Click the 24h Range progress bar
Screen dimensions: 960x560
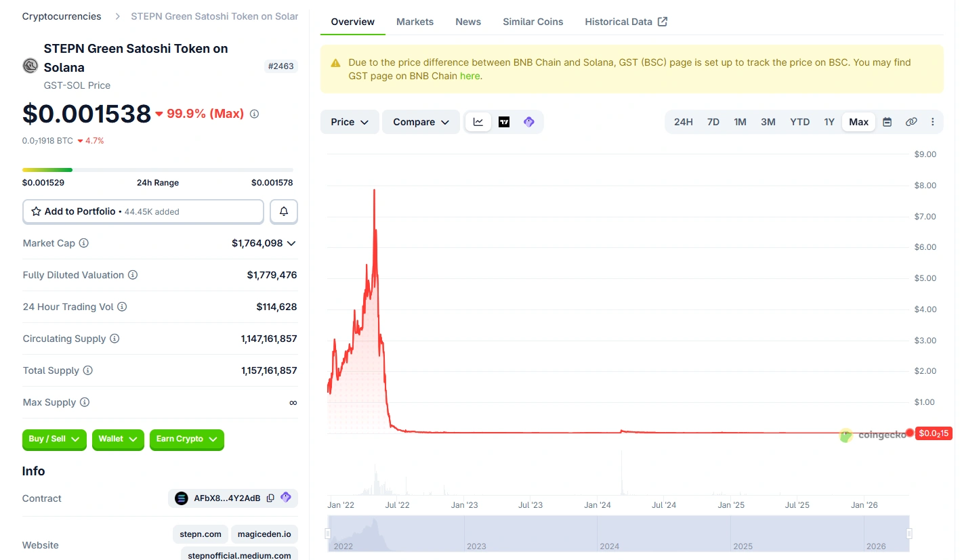[158, 170]
